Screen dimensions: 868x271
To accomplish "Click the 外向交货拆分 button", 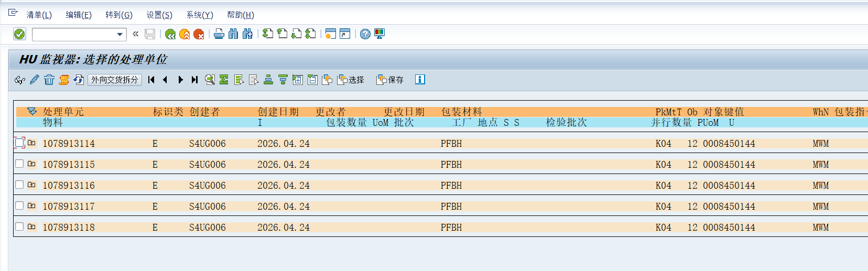I will [x=115, y=80].
